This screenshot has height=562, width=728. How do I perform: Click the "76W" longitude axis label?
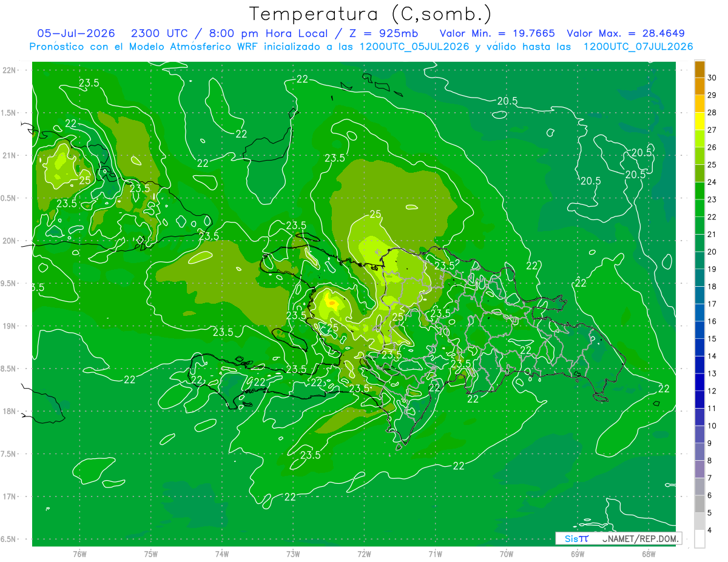click(79, 554)
